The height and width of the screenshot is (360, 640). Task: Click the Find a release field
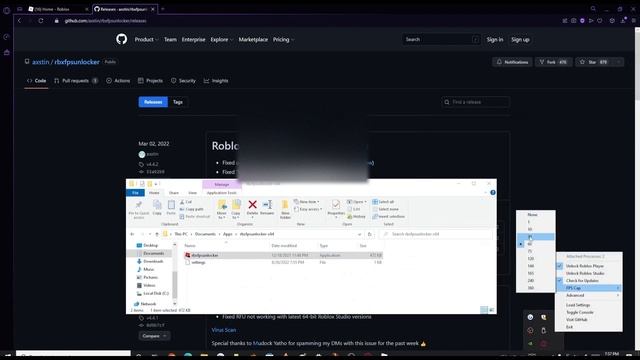click(476, 102)
